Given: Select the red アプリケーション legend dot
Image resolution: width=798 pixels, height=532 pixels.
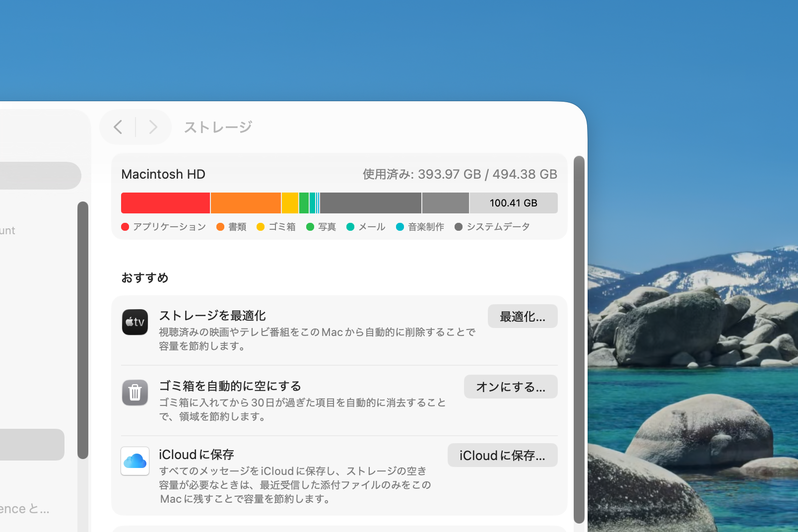Looking at the screenshot, I should click(125, 227).
